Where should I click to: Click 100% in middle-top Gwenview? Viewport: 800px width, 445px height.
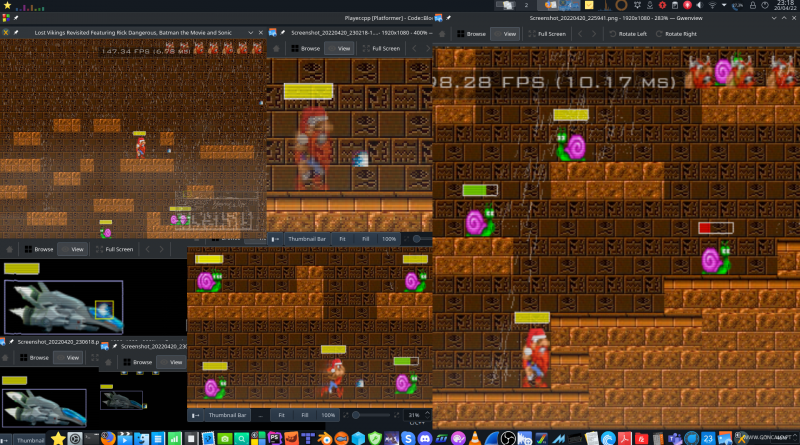[x=389, y=239]
